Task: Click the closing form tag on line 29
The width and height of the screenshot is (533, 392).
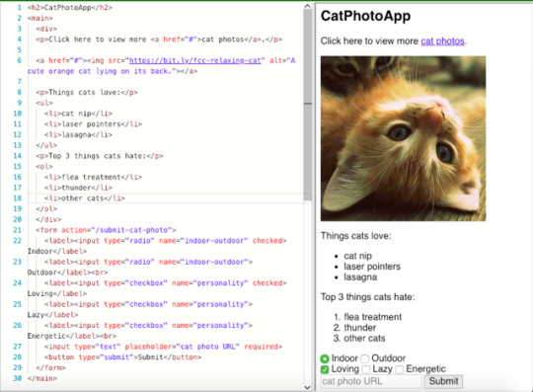Action: pos(50,368)
